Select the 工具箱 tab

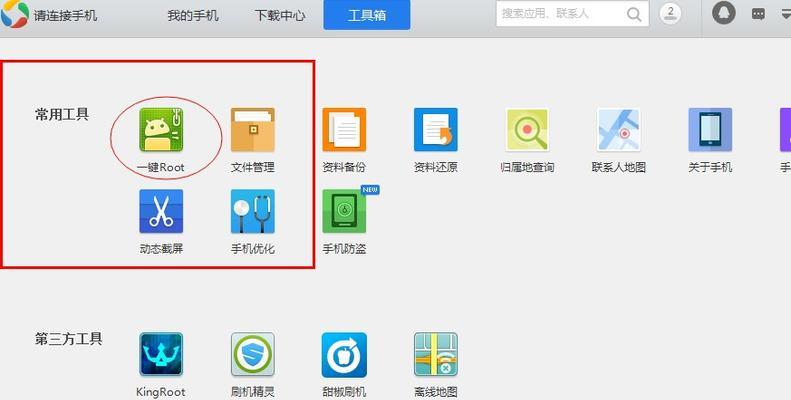click(367, 15)
